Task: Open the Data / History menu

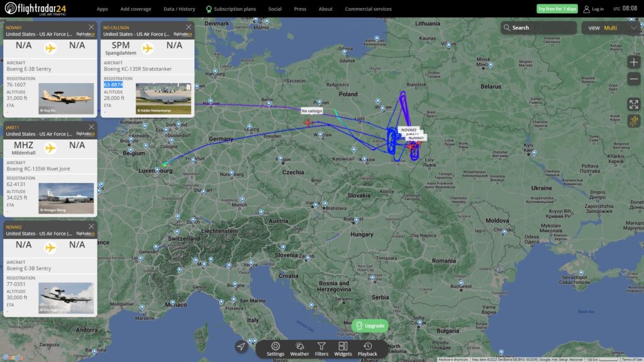Action: point(179,9)
